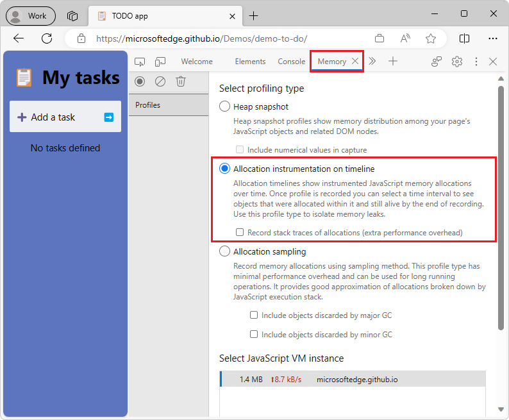Click the trash can delete profile icon
The width and height of the screenshot is (509, 420).
tap(181, 81)
